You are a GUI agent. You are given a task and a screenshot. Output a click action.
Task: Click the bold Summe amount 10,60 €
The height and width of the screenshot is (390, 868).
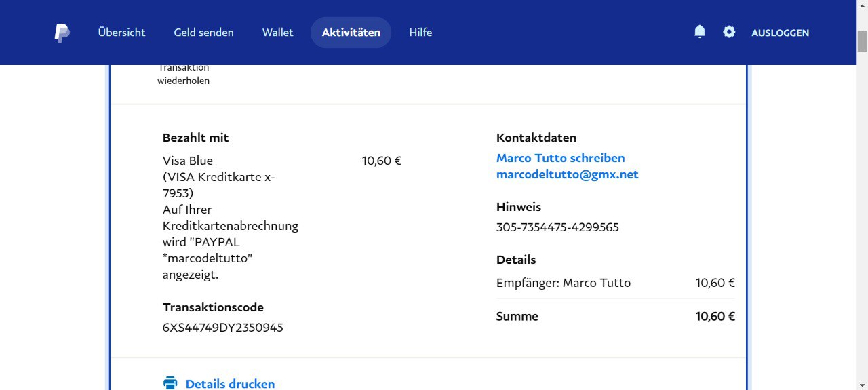click(x=715, y=317)
